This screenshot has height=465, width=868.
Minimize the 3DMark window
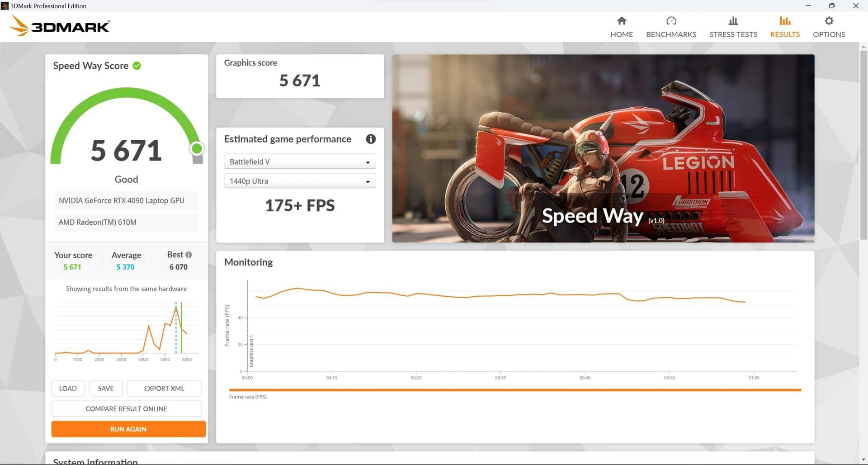808,5
